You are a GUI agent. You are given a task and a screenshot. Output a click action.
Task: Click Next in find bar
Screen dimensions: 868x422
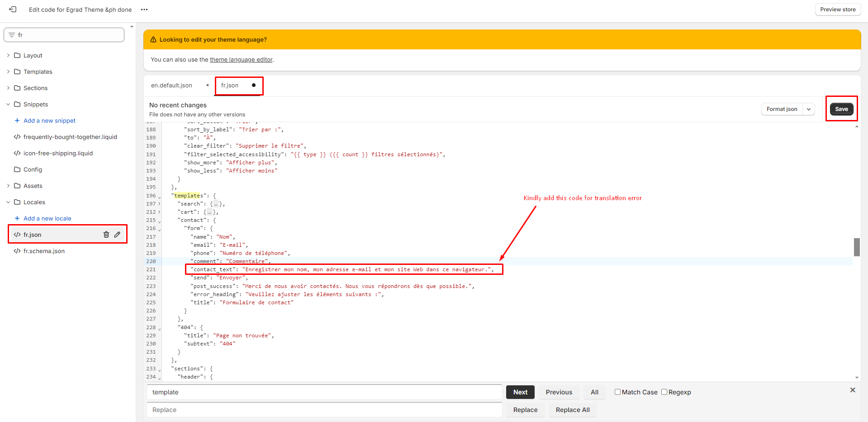tap(520, 392)
